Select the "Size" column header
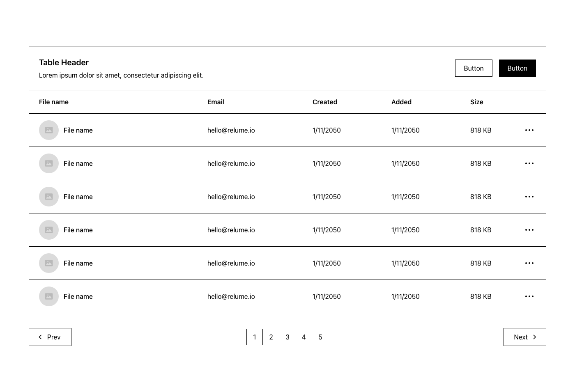This screenshot has height=392, width=575. click(477, 102)
